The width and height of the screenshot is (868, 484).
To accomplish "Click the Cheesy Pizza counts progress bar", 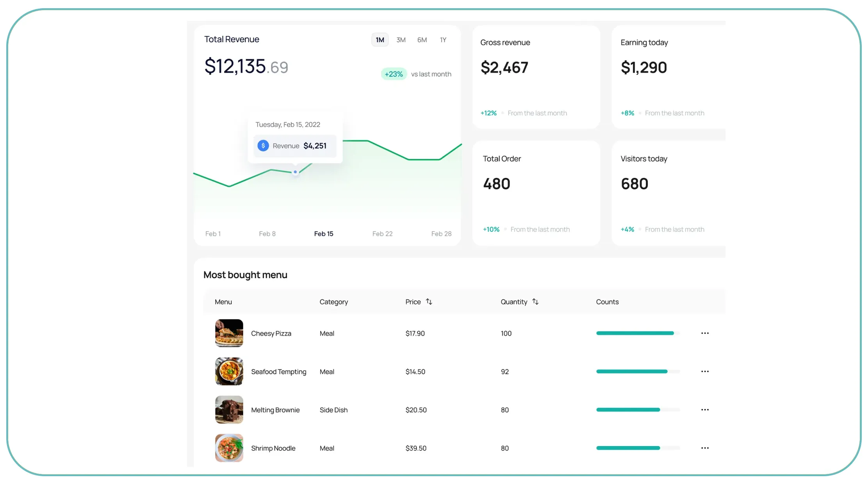I will (x=638, y=333).
